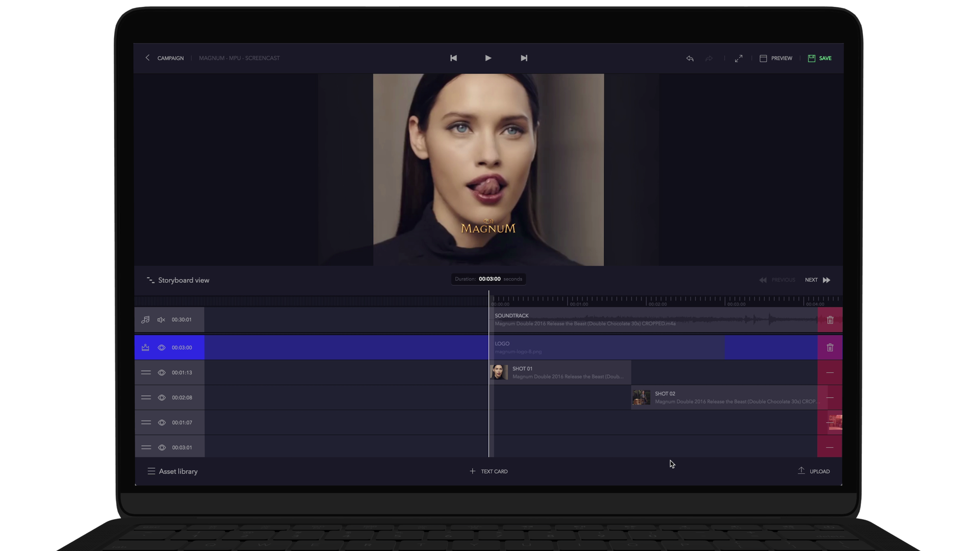
Task: Undo the last action
Action: click(690, 58)
